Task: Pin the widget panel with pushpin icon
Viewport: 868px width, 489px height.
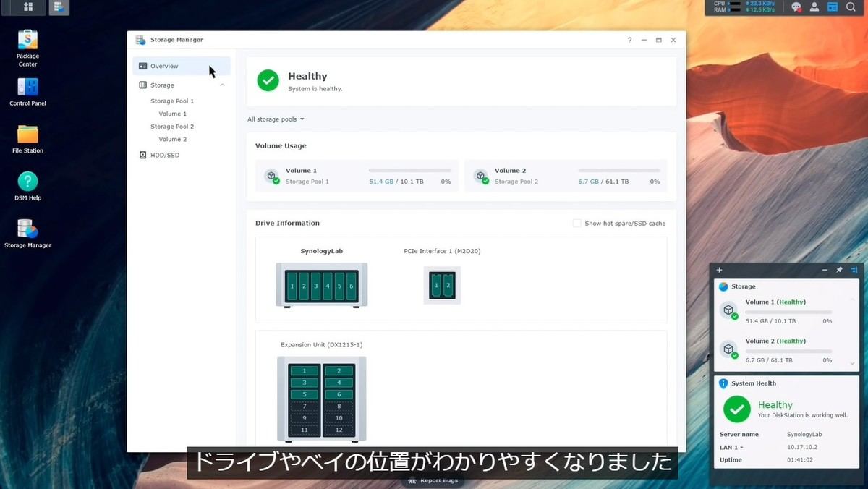Action: coord(839,270)
